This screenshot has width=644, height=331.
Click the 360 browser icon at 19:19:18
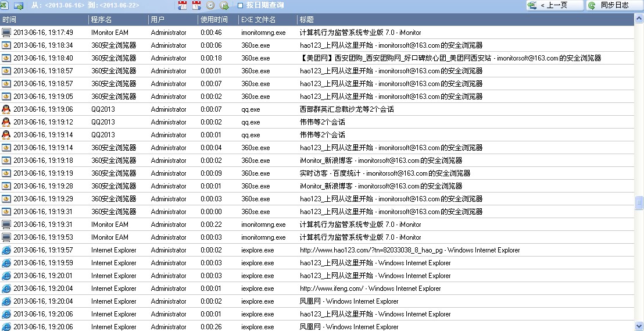coord(6,161)
